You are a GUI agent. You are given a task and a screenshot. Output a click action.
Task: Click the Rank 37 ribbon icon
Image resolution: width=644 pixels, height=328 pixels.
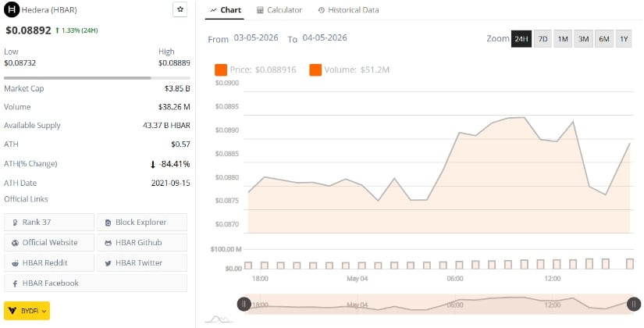pos(15,223)
